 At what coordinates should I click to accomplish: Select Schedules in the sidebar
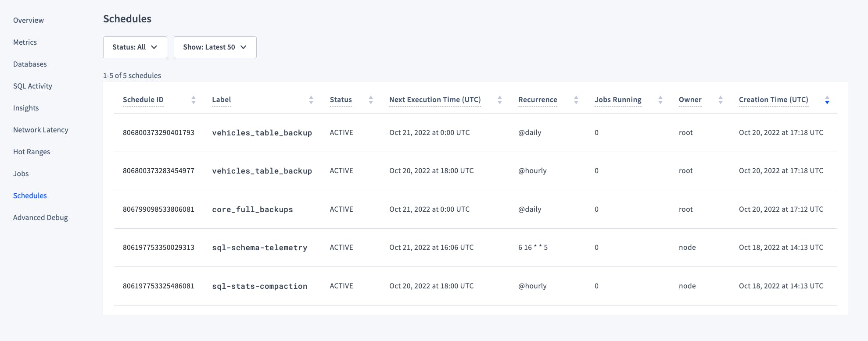click(x=30, y=195)
